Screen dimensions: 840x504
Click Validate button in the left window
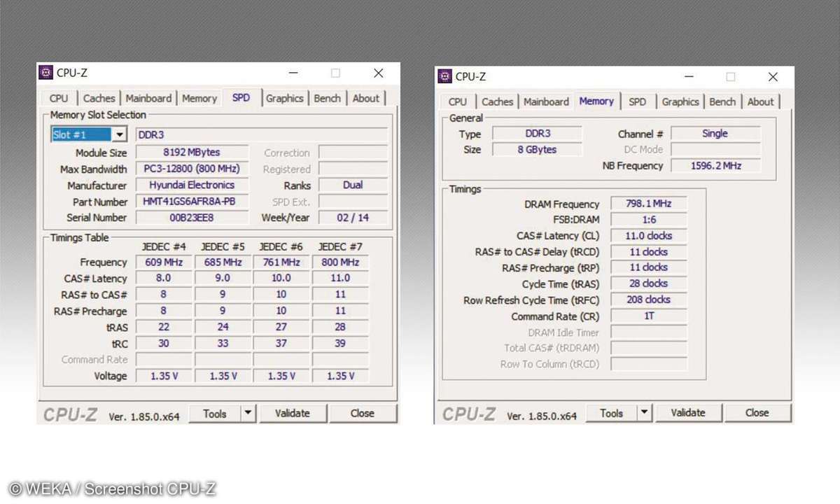(x=293, y=414)
